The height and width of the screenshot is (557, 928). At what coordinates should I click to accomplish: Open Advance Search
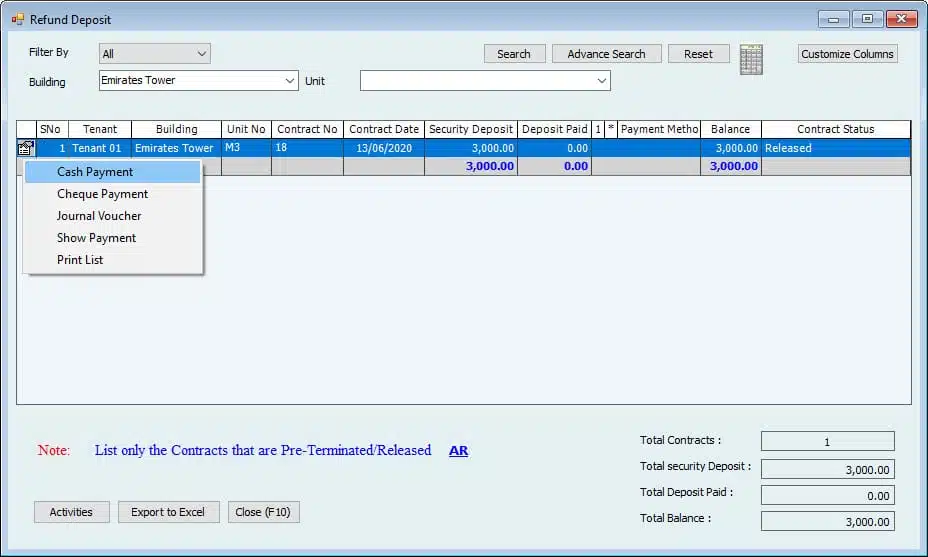[x=606, y=54]
